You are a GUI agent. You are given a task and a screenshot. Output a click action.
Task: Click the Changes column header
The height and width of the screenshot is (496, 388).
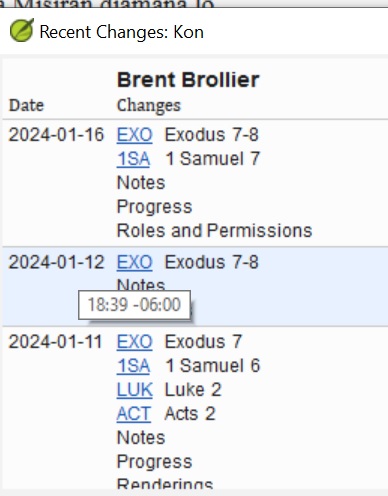click(x=149, y=106)
